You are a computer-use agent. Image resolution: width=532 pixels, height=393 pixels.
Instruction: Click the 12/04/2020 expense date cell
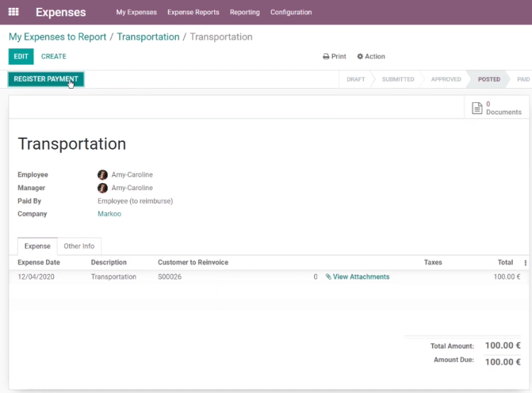click(x=36, y=277)
